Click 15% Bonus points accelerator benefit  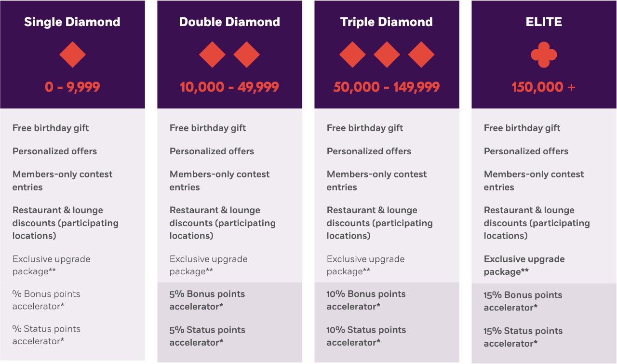tap(523, 301)
